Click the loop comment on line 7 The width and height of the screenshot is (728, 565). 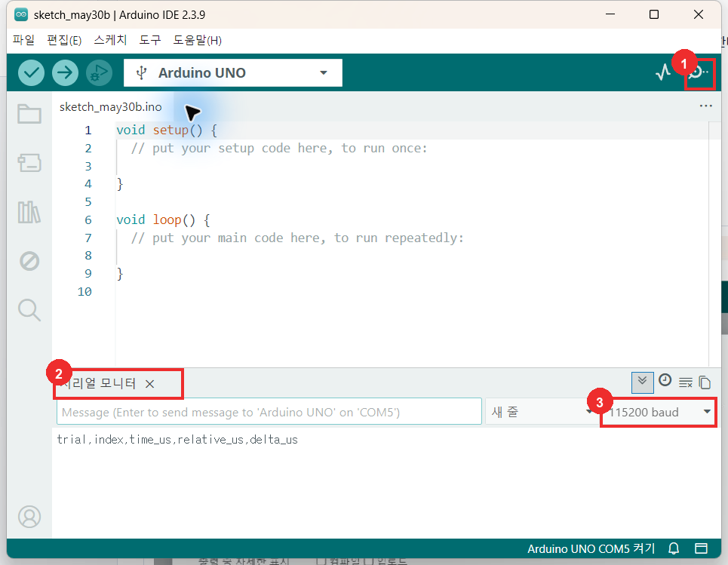(297, 238)
